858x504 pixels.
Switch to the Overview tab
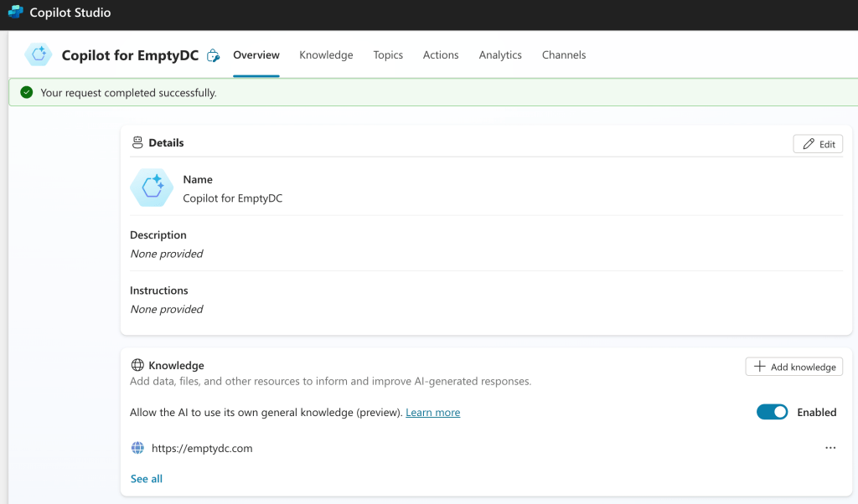pos(256,55)
